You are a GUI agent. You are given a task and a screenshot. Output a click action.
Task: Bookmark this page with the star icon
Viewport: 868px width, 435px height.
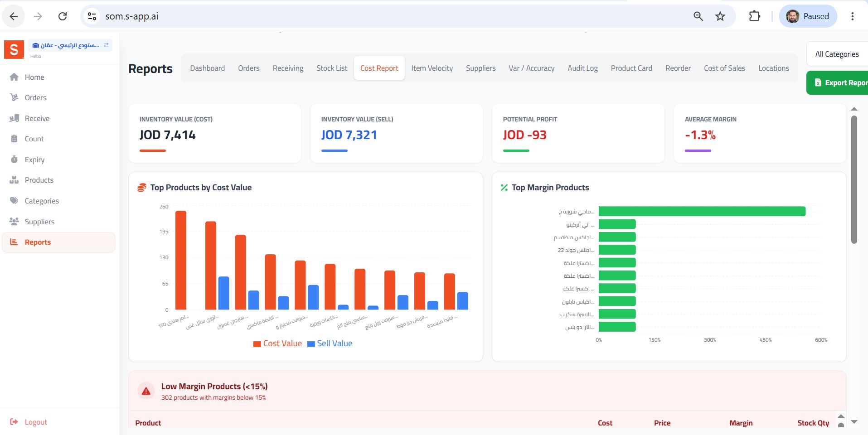[720, 16]
